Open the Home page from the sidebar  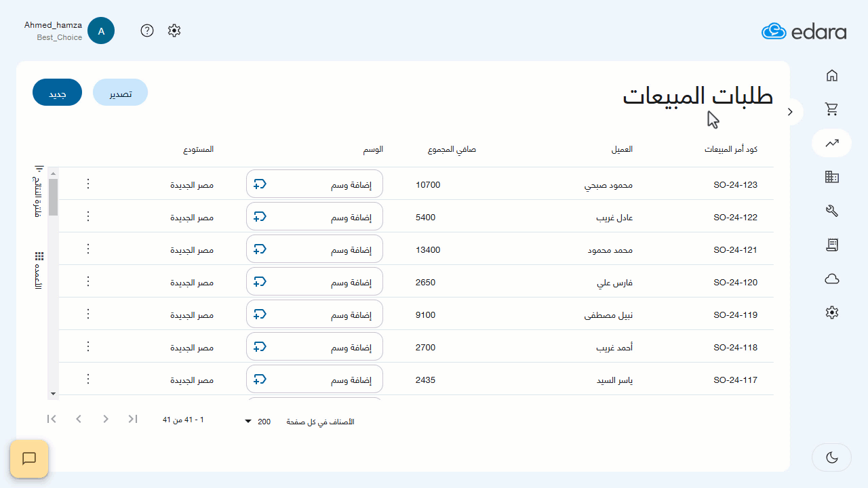coord(832,75)
